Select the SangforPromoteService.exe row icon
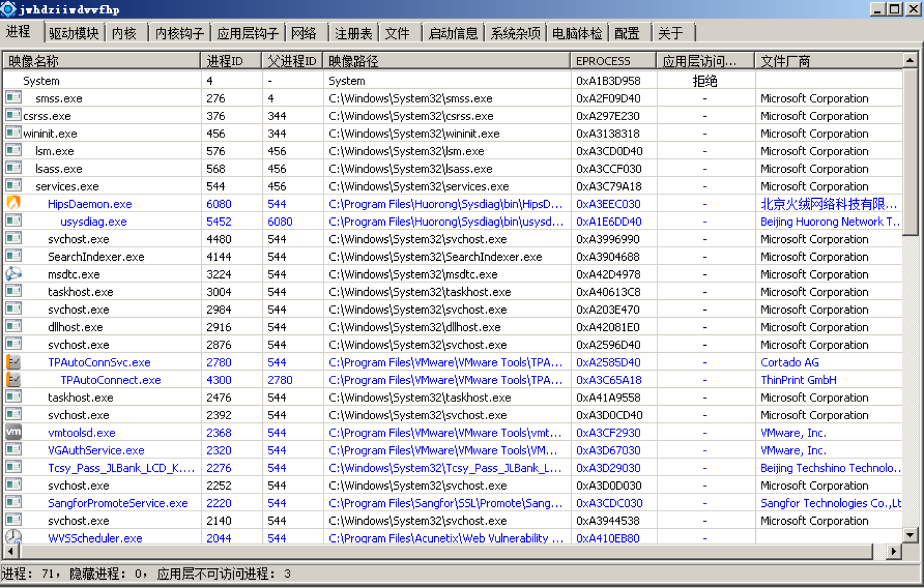 pos(13,502)
